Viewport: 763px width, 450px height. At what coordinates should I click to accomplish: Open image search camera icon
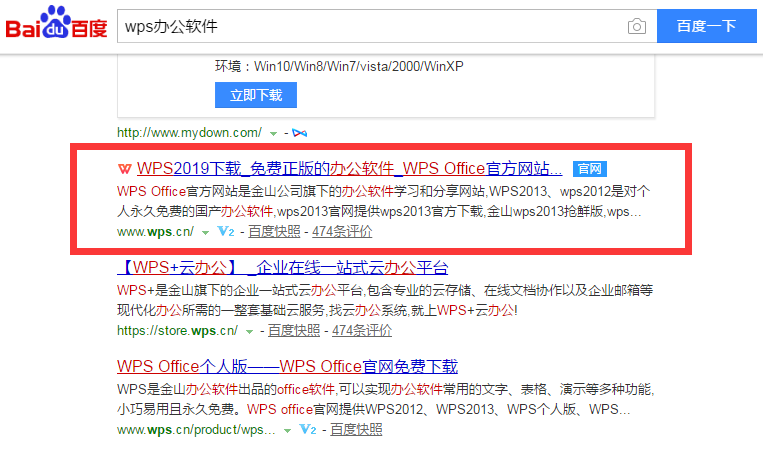click(x=636, y=26)
